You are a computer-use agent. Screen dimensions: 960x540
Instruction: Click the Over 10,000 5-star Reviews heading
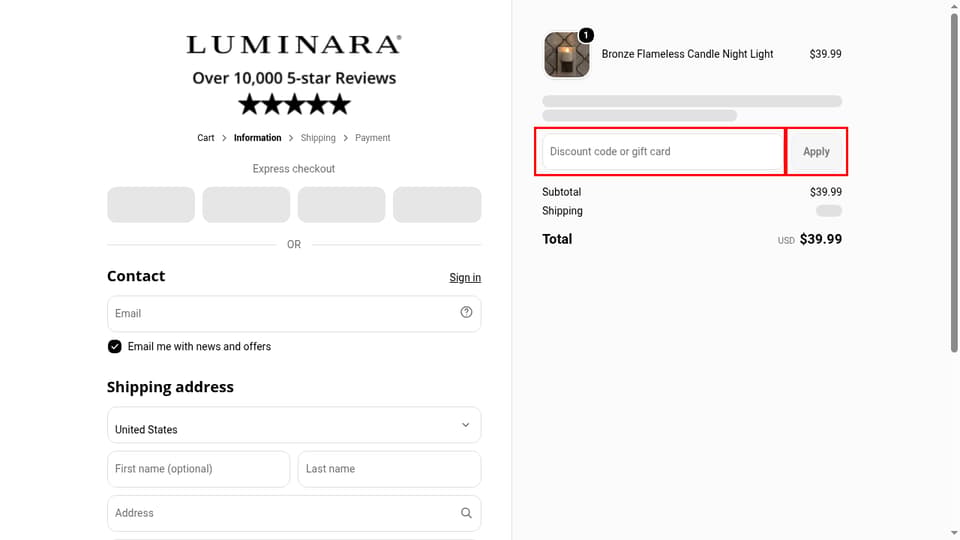click(294, 78)
